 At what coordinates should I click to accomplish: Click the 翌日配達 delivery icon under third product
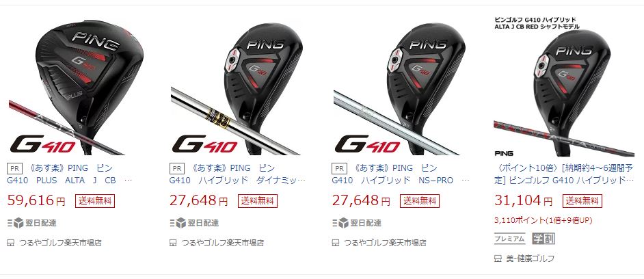coord(340,223)
